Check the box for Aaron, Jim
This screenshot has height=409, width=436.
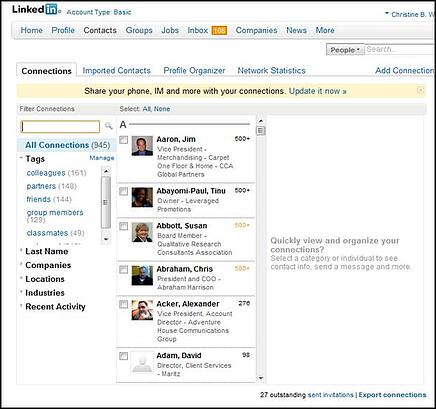(124, 140)
